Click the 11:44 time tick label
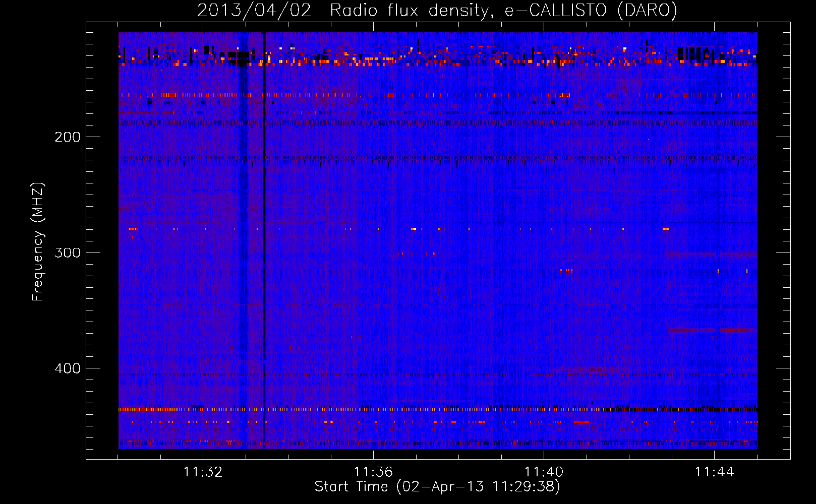This screenshot has height=504, width=816. 714,472
